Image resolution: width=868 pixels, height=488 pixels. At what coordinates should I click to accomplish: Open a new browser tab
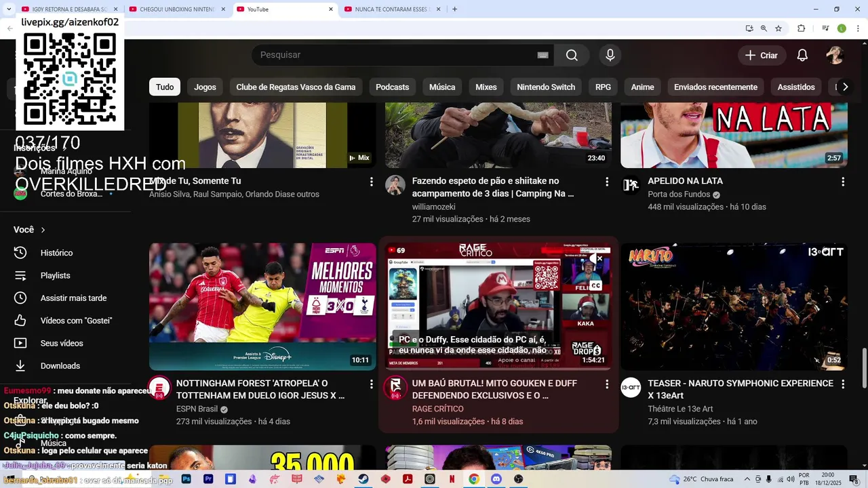454,9
